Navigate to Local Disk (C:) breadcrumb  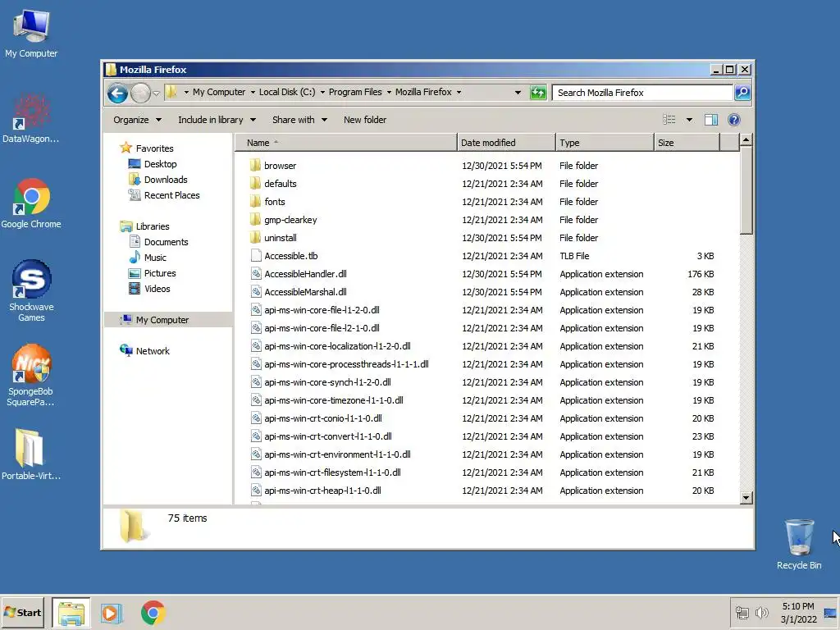click(287, 92)
